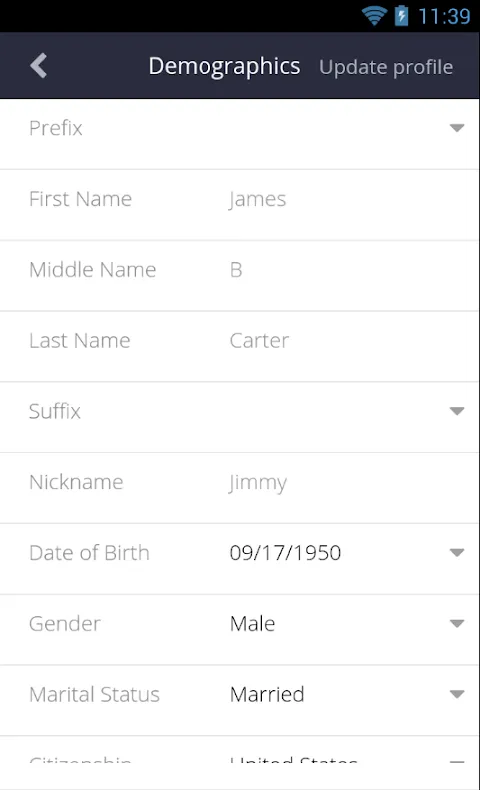This screenshot has height=790, width=480.
Task: Change the Married status value
Action: click(267, 694)
